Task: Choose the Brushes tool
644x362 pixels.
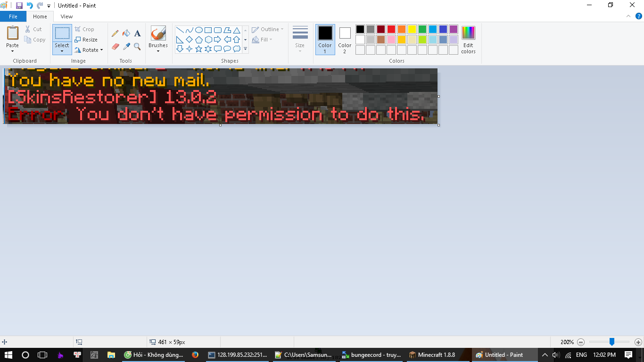Action: 158,33
